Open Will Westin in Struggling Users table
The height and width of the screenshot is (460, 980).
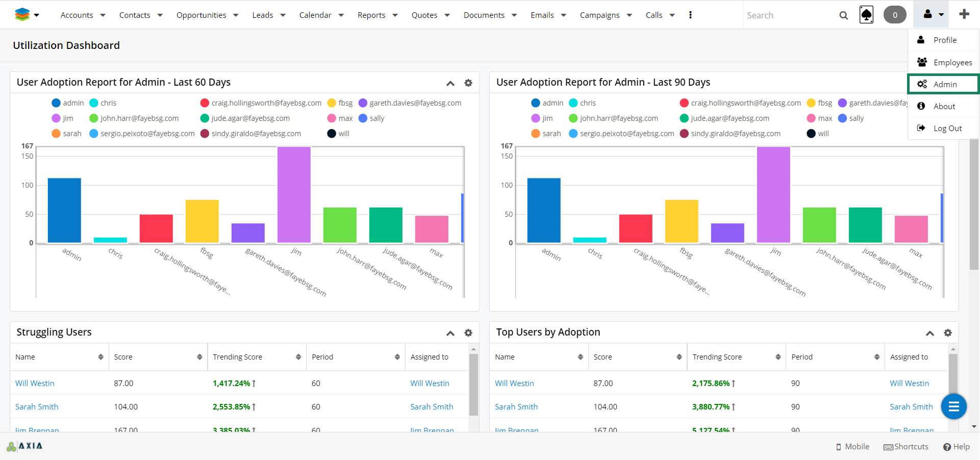pos(35,384)
